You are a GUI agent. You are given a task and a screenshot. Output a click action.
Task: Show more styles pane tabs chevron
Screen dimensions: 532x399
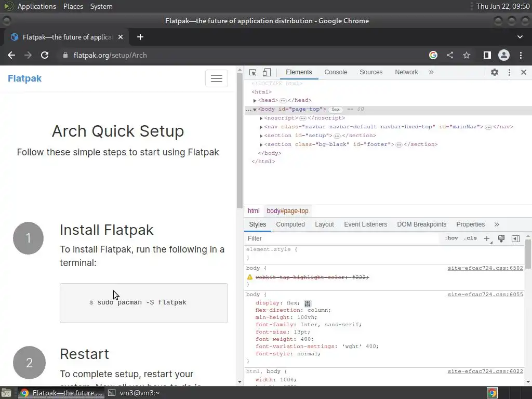point(497,224)
